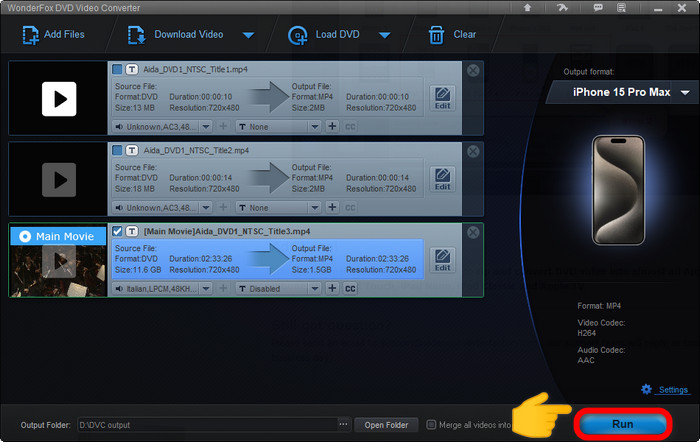This screenshot has width=700, height=442.
Task: Open the menu list icon in title bar
Action: [x=621, y=8]
